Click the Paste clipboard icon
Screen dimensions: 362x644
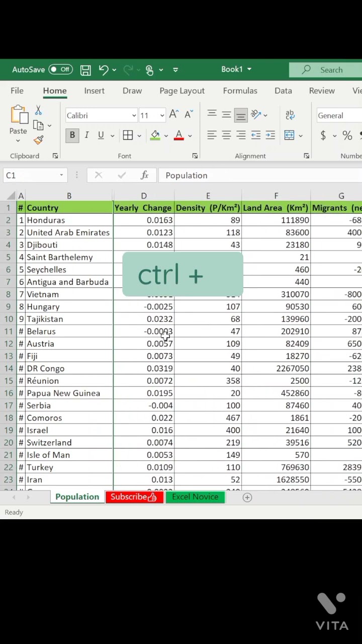(x=19, y=115)
